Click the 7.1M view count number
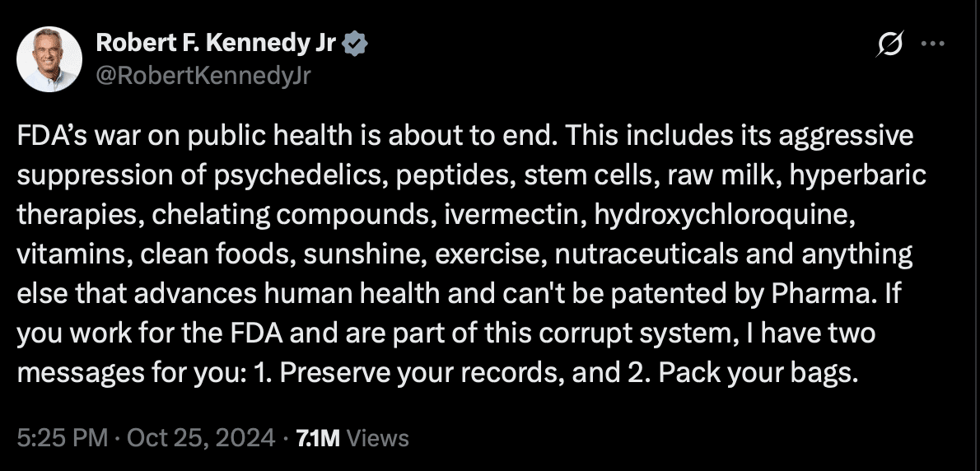The height and width of the screenshot is (471, 980). [x=316, y=438]
